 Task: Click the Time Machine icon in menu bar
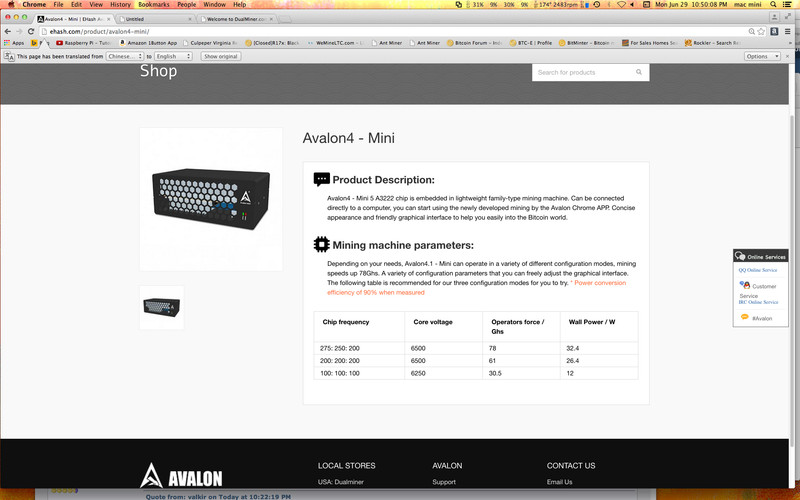click(x=597, y=4)
